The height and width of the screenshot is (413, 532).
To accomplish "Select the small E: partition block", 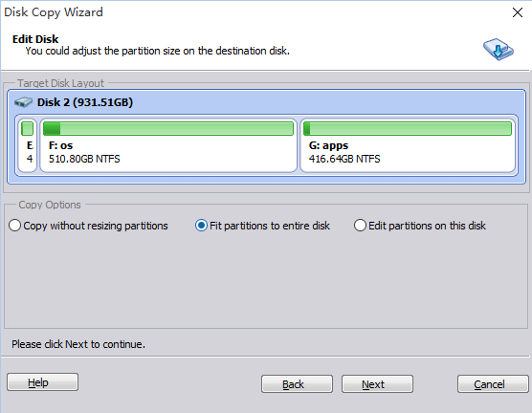I will tap(28, 145).
